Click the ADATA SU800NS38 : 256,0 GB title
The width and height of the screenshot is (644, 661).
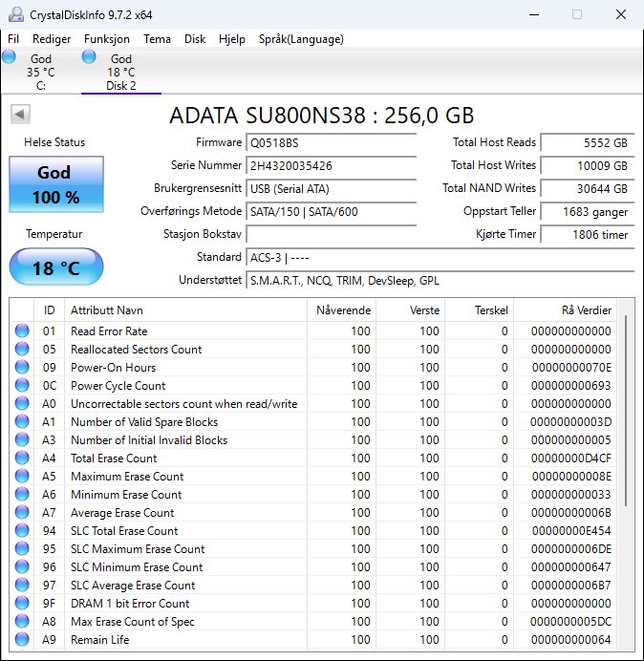322,115
